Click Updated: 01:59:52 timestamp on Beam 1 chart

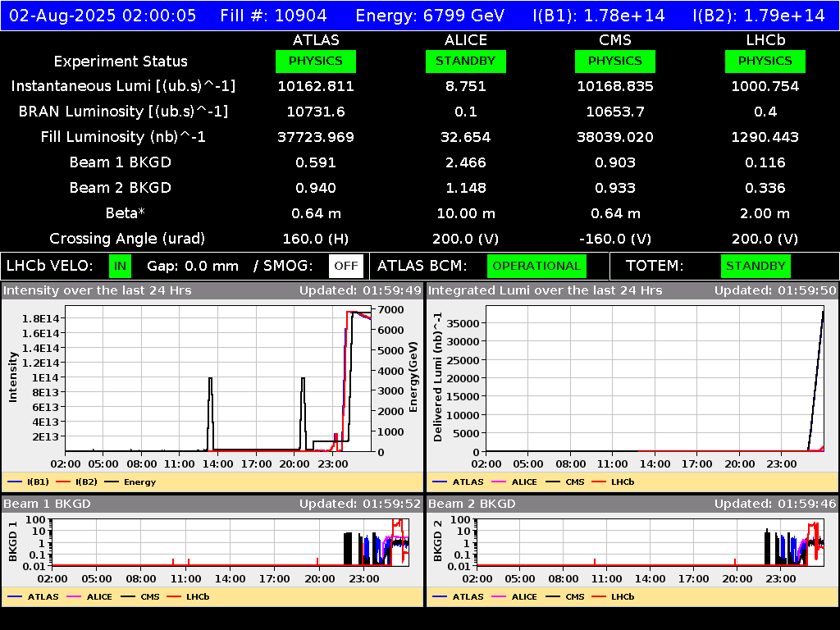(361, 504)
